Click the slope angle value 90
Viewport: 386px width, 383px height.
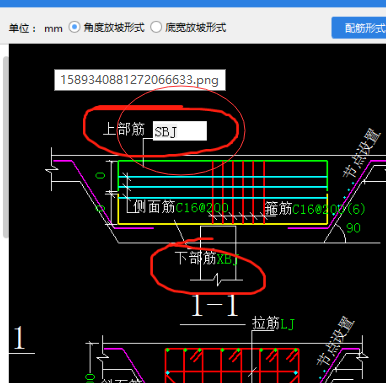coord(353,228)
